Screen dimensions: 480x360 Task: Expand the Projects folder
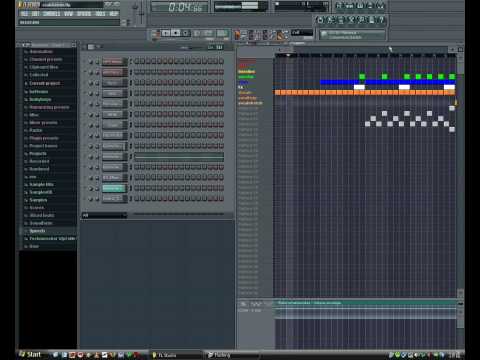[38, 154]
